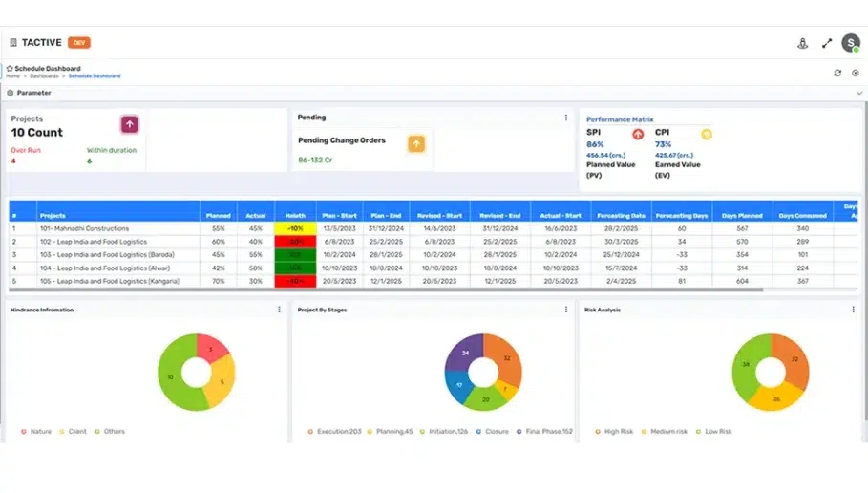This screenshot has width=868, height=493.
Task: Go to Home breadcrumb link
Action: coord(12,76)
